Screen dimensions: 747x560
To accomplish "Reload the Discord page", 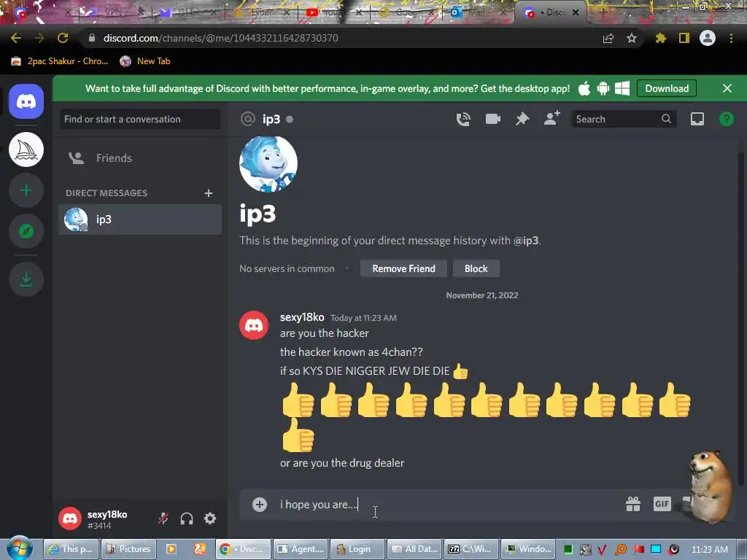I will [x=63, y=38].
